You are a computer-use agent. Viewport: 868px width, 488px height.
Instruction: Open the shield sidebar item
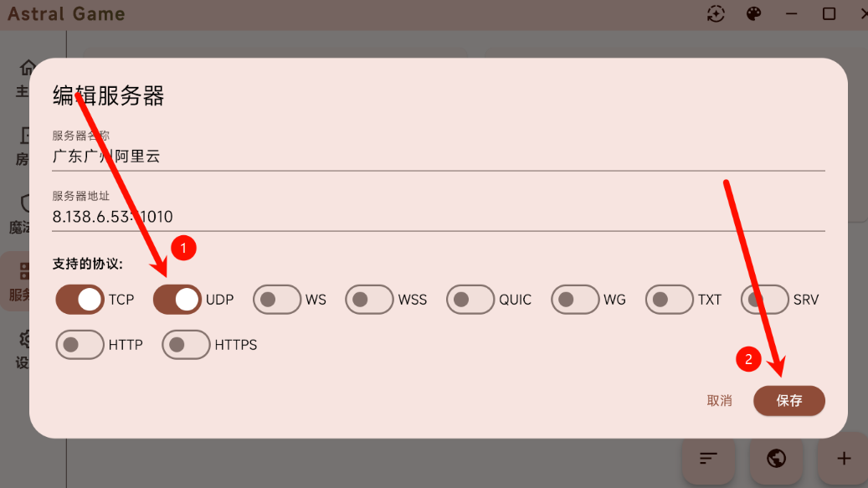click(x=25, y=203)
